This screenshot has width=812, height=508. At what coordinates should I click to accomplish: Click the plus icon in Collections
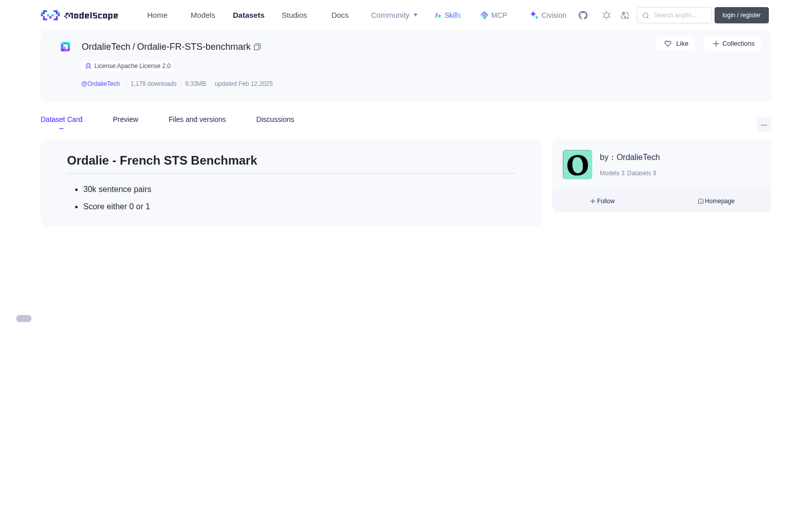click(716, 44)
